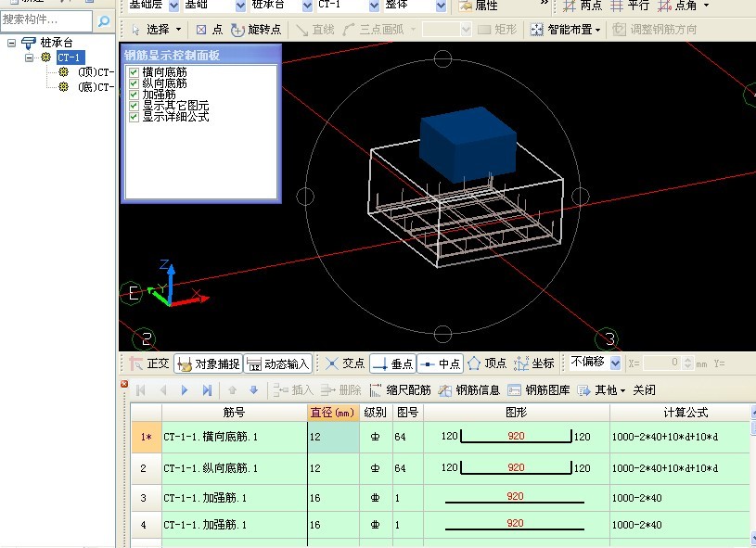Go to previous rebar record
The image size is (756, 548).
tap(163, 390)
